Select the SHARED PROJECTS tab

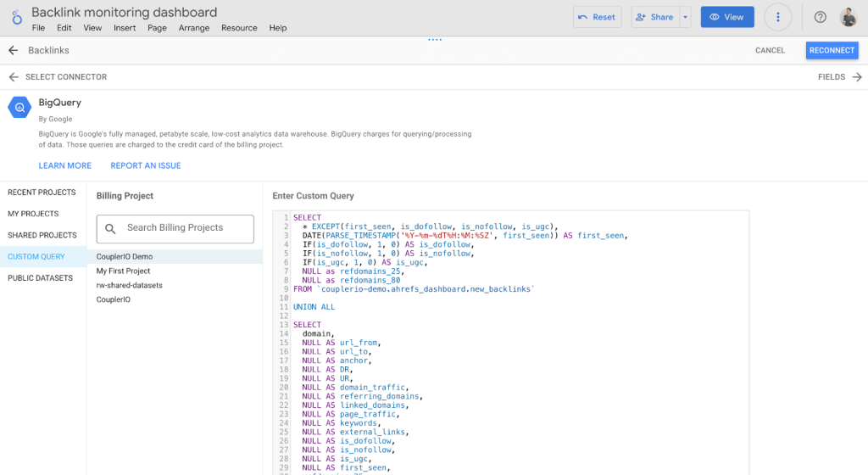coord(42,235)
